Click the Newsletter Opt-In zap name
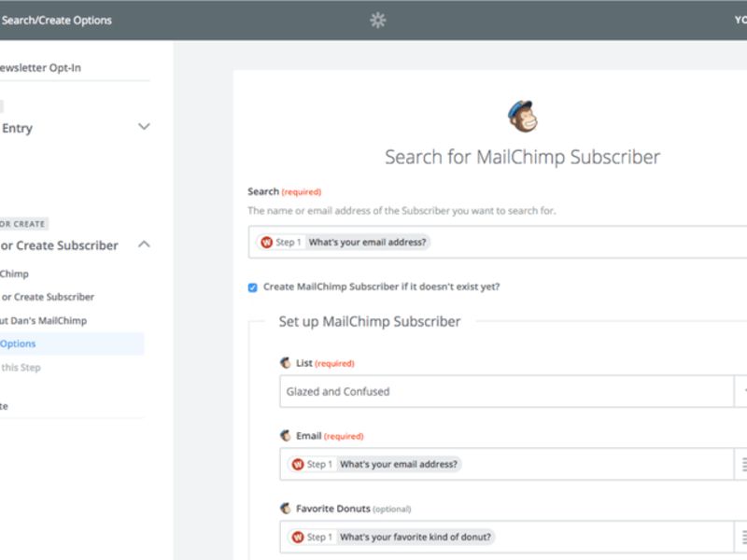Viewport: 747px width, 560px height. [40, 68]
